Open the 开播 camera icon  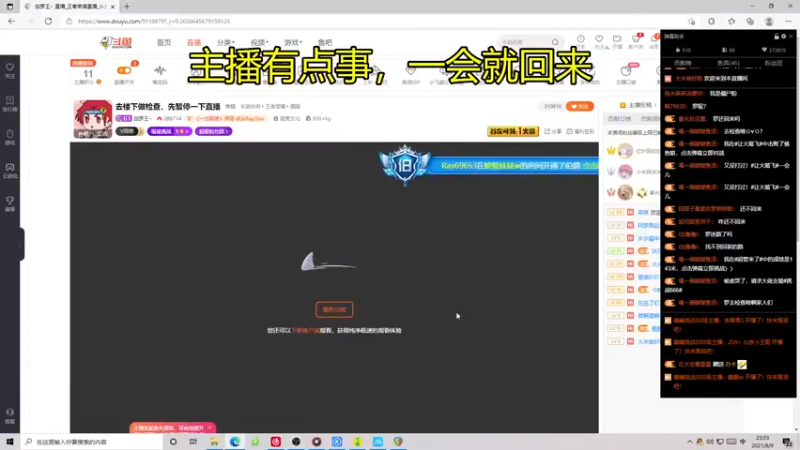point(617,41)
